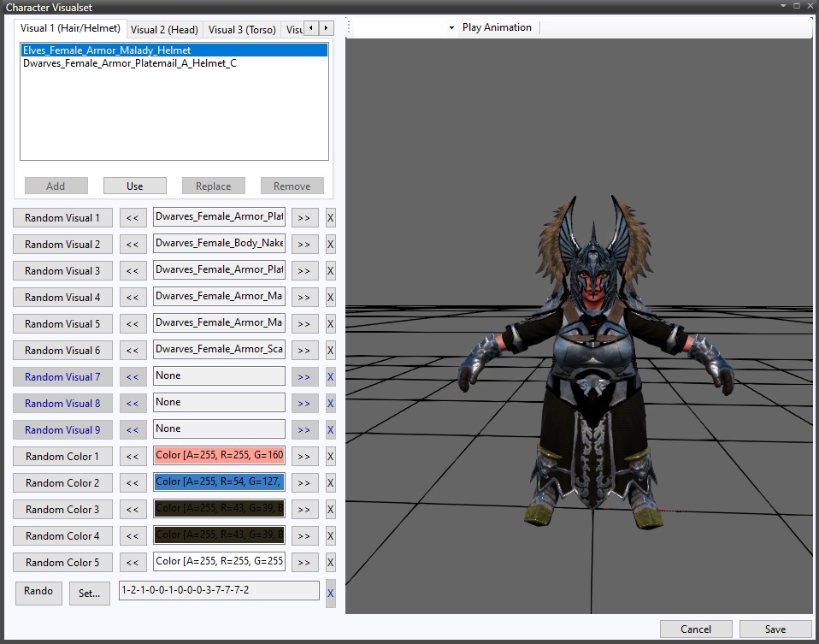
Task: Step back Random Visual 6 with << button
Action: [x=133, y=351]
